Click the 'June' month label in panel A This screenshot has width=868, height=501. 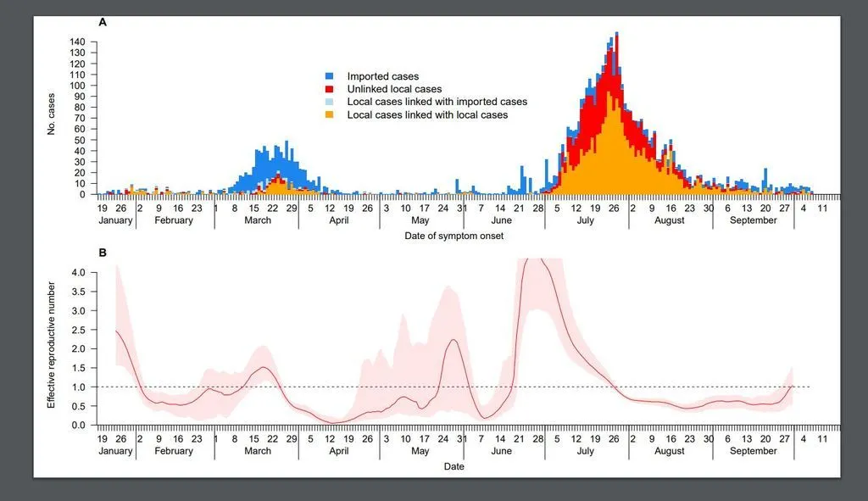(502, 220)
